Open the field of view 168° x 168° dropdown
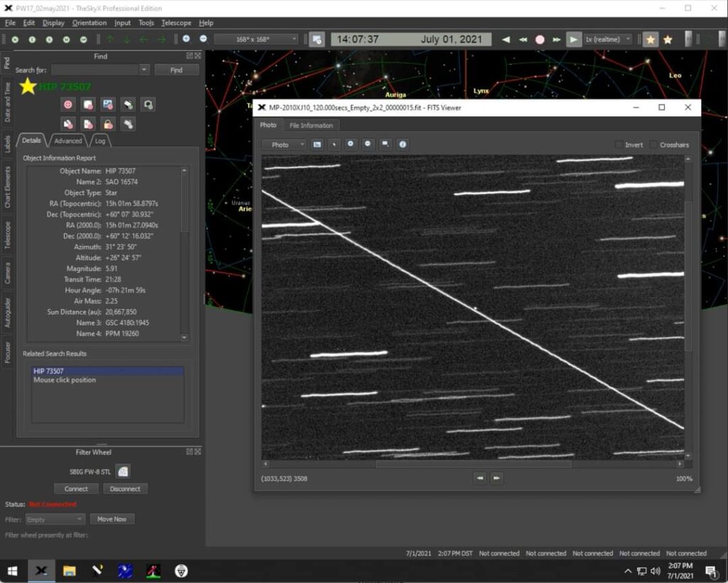728x583 pixels. click(x=256, y=40)
